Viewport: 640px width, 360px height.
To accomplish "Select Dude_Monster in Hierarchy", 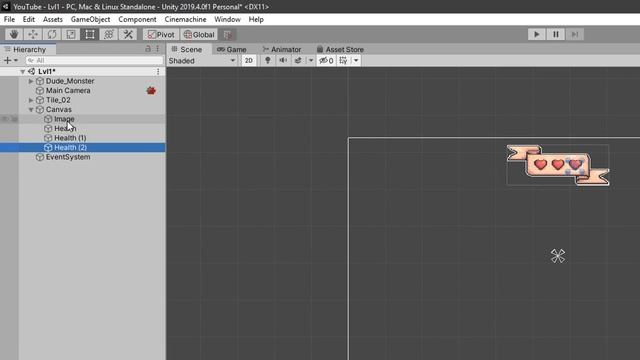I will pos(70,81).
